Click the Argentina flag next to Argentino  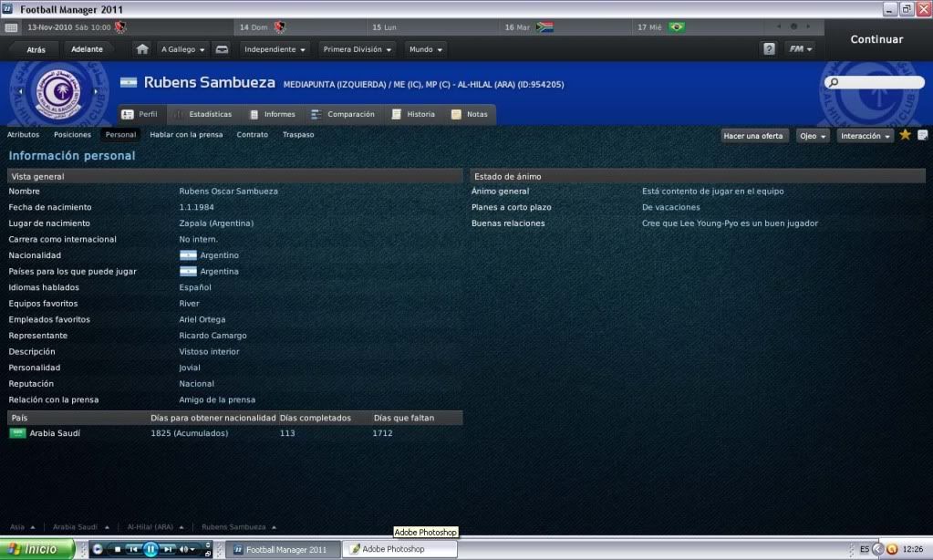click(x=188, y=255)
